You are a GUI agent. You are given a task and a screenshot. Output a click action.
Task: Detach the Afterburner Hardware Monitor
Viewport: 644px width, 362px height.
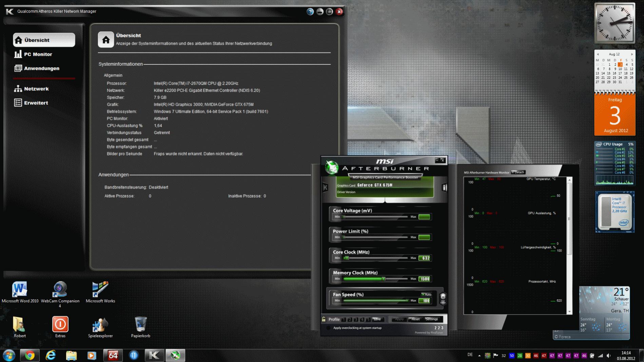click(518, 172)
